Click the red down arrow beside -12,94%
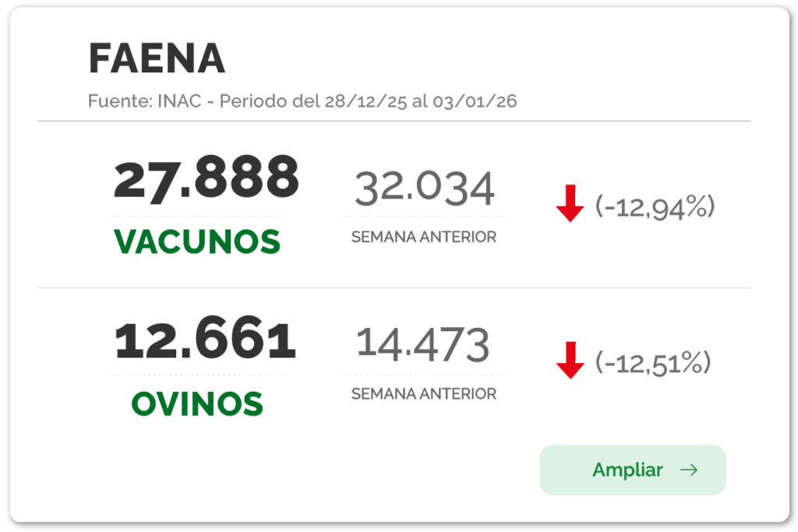The height and width of the screenshot is (532, 798). point(570,204)
